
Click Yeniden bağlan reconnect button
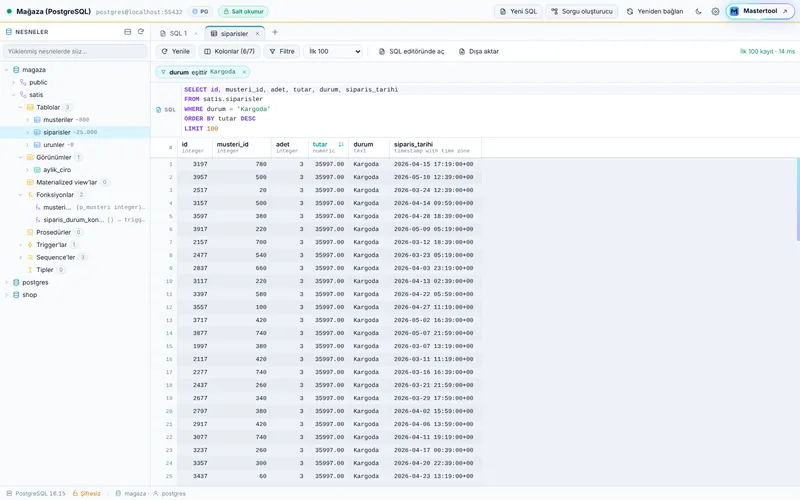pyautogui.click(x=655, y=11)
